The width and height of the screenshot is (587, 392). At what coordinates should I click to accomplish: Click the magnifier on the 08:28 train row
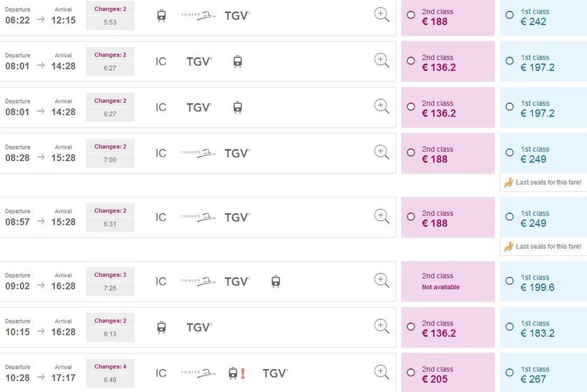point(382,152)
